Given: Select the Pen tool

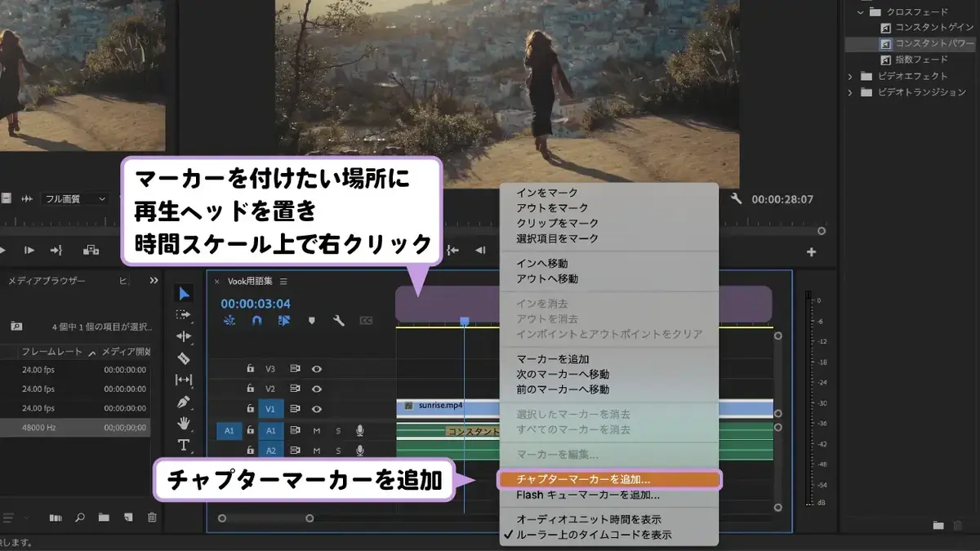Looking at the screenshot, I should tap(184, 401).
